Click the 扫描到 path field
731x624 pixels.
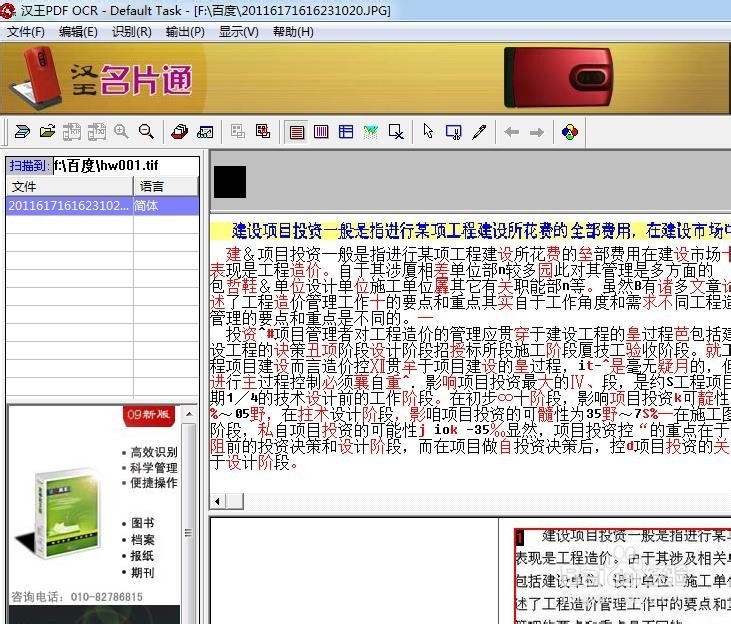coord(126,166)
